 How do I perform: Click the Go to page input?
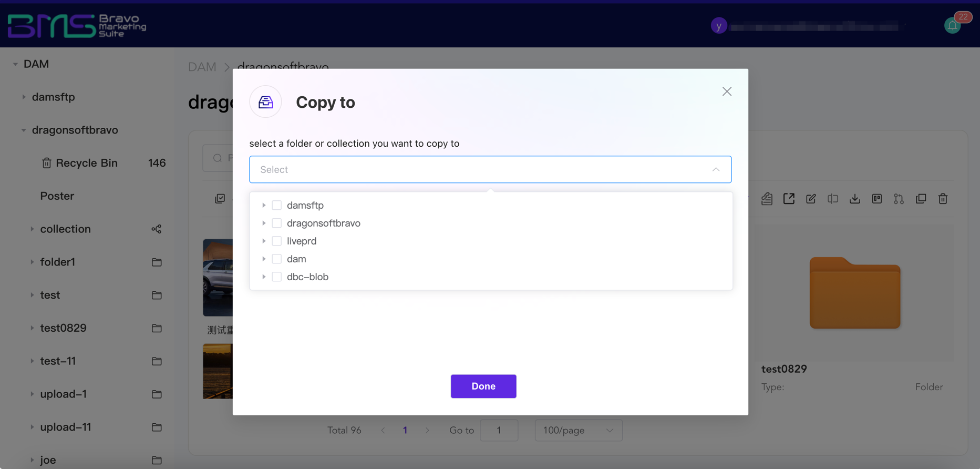pyautogui.click(x=499, y=430)
